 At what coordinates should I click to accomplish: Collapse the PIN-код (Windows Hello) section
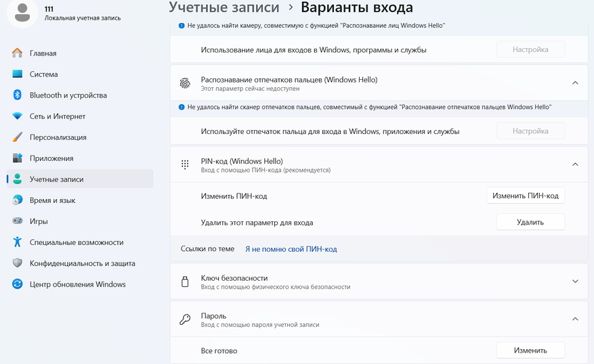click(575, 164)
